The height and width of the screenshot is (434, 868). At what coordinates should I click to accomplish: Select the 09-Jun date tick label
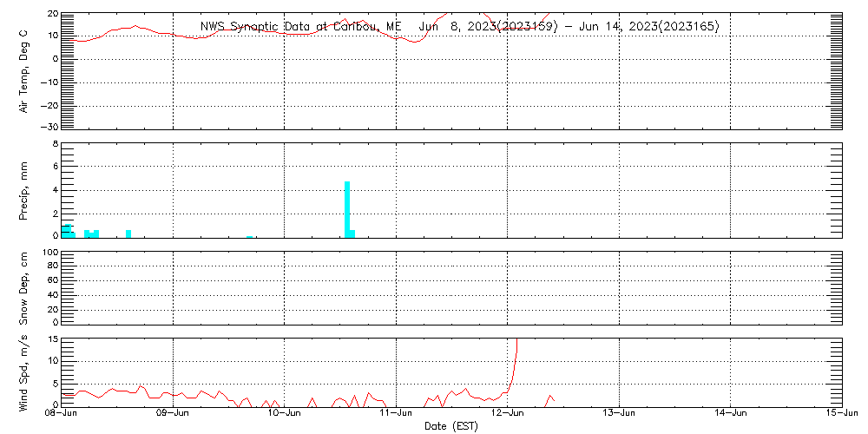tap(174, 415)
